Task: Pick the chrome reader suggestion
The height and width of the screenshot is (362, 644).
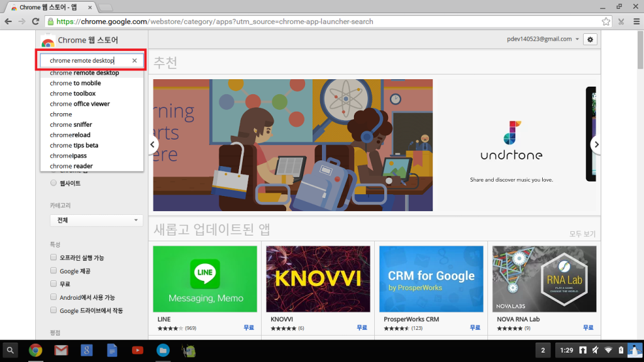Action: coord(92,166)
